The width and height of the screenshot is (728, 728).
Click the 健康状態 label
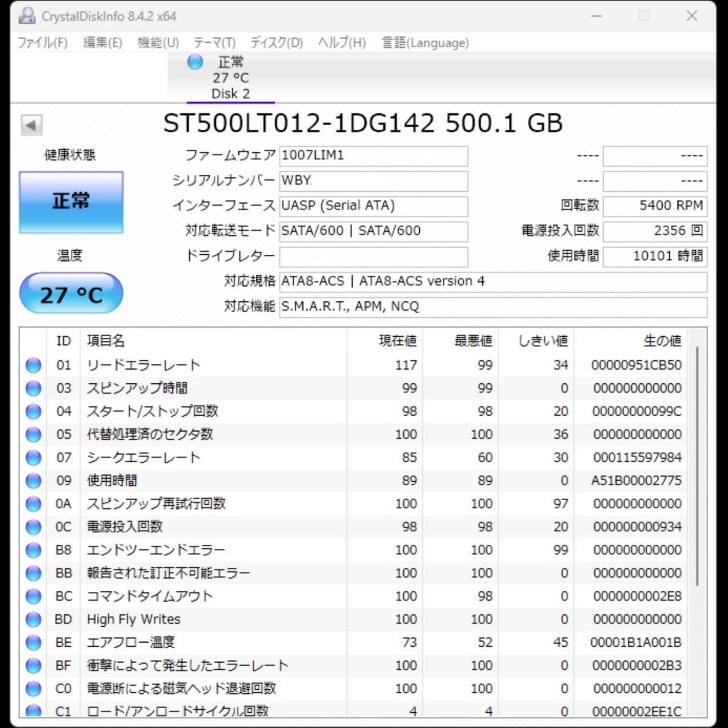tap(70, 155)
